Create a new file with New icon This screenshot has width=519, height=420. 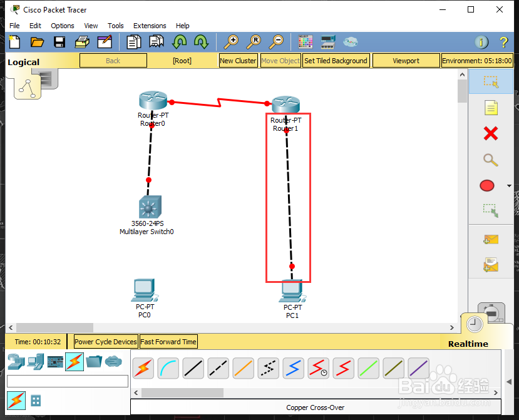(x=14, y=42)
